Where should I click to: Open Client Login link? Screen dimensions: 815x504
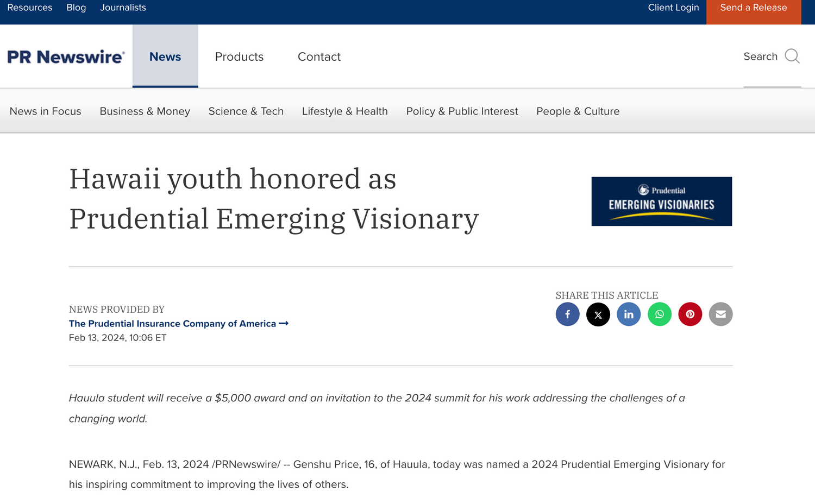[673, 8]
